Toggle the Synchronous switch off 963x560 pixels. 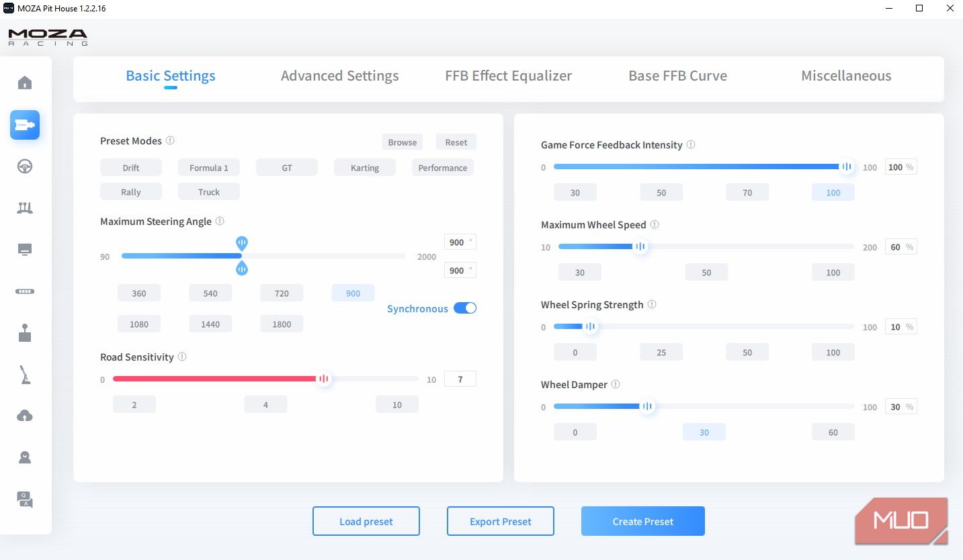465,308
